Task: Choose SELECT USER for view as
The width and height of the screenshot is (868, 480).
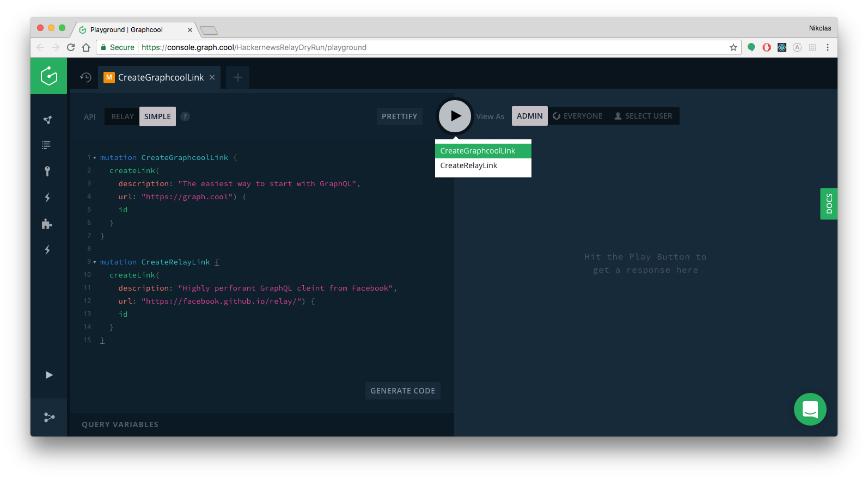Action: [x=644, y=116]
